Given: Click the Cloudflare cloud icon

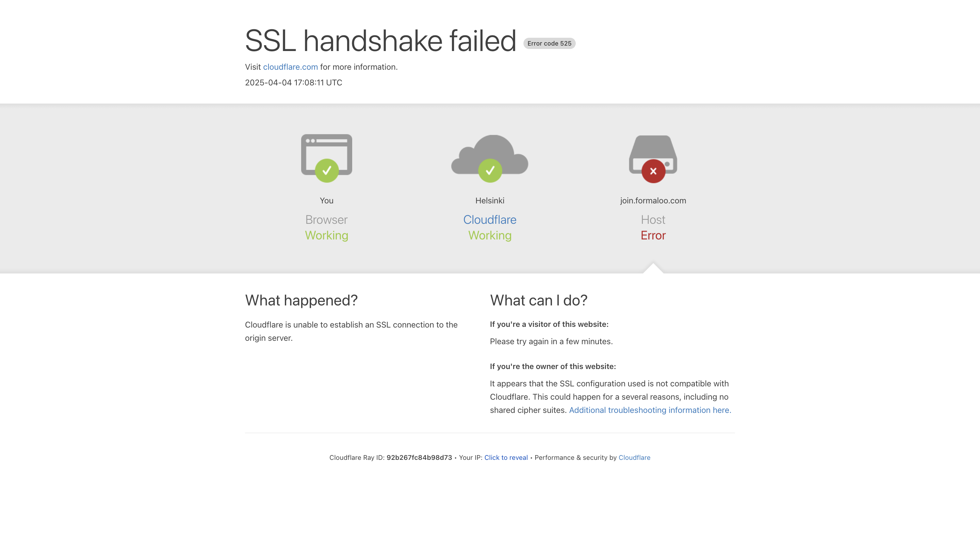Looking at the screenshot, I should 490,150.
